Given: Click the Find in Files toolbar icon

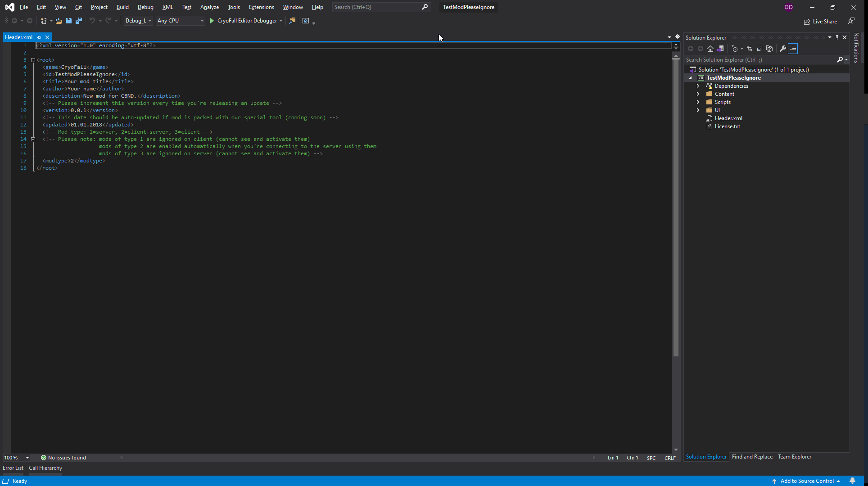Looking at the screenshot, I should coord(292,21).
